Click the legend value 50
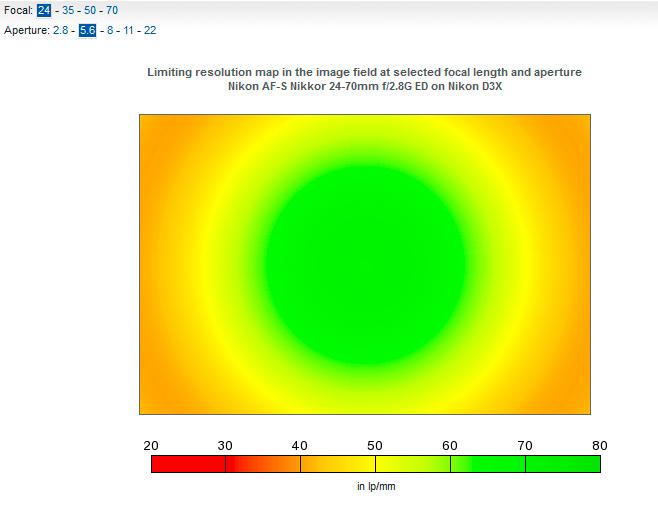Viewport: 658px width, 507px height. coord(375,445)
